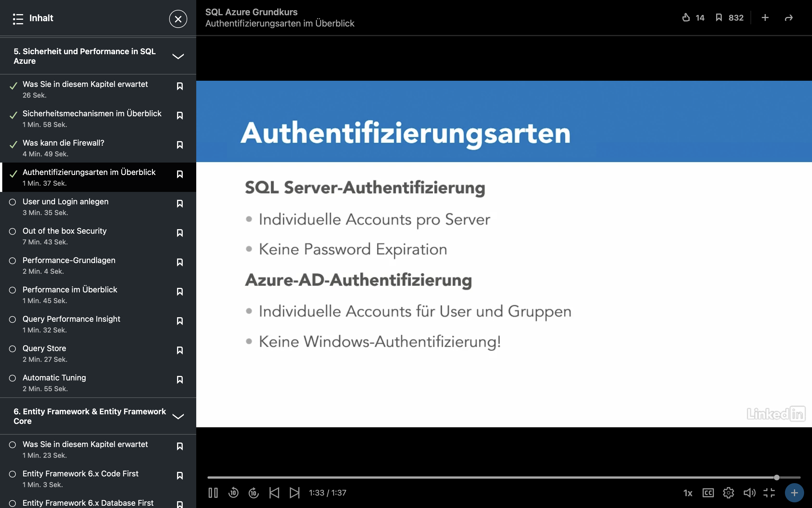Open 'Sicherheitsmechanismen im Überblick' video
Screen dimensions: 812x508
coord(98,119)
